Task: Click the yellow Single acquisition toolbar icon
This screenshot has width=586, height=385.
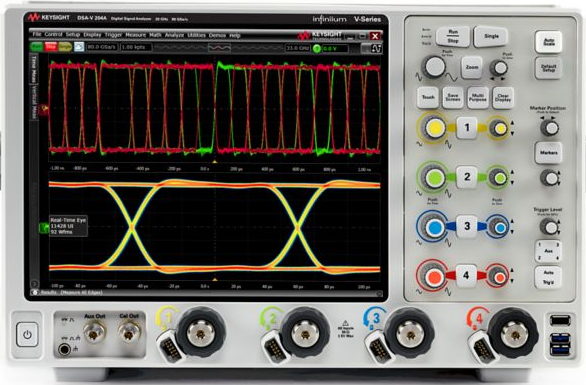Action: coord(65,47)
